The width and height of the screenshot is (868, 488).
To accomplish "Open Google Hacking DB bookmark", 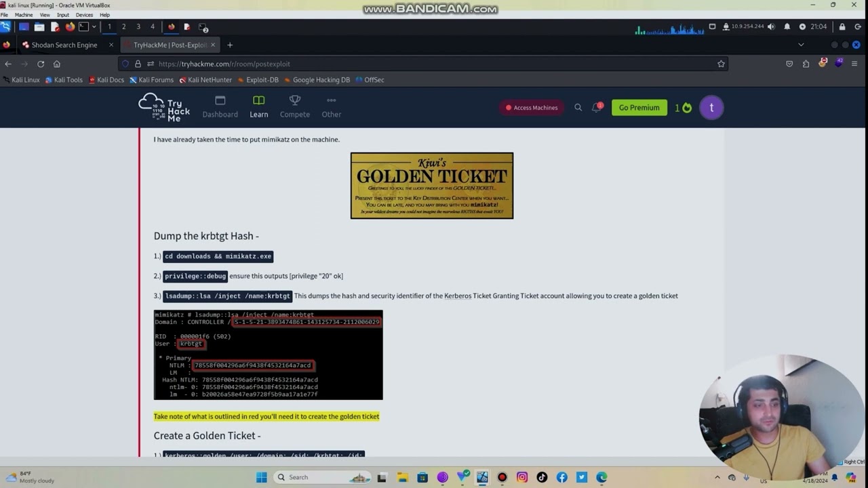I will click(317, 80).
